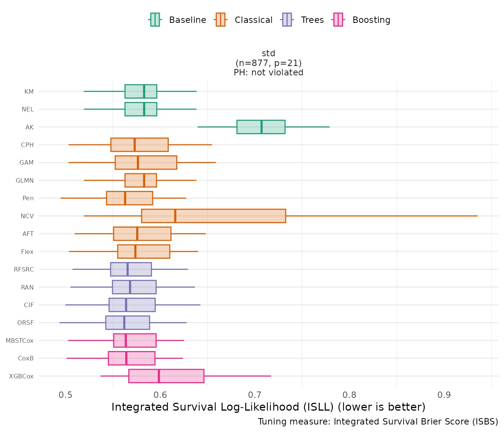The image size is (504, 432).
Task: Click the ORSF y-axis label
Action: pyautogui.click(x=25, y=322)
